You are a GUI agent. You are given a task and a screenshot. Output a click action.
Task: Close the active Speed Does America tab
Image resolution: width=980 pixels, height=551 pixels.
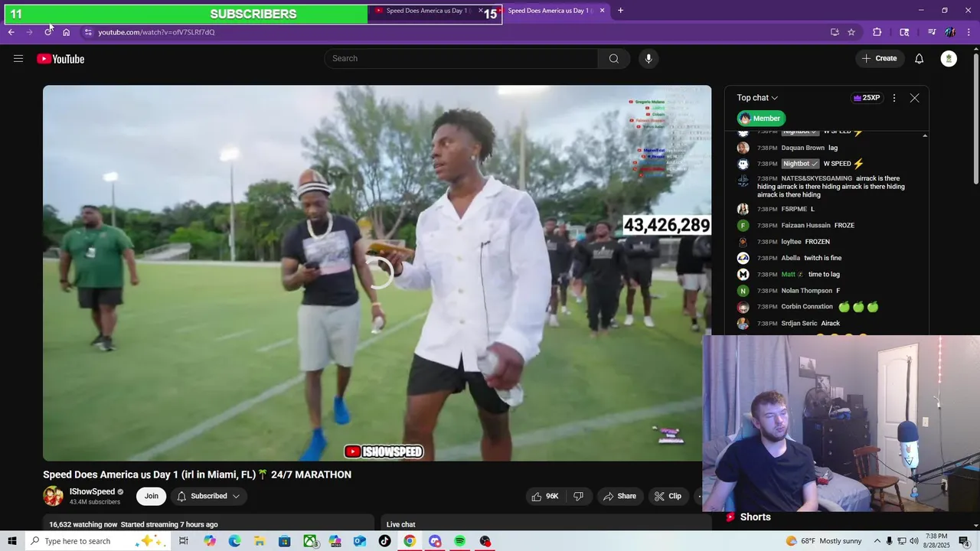pos(602,11)
